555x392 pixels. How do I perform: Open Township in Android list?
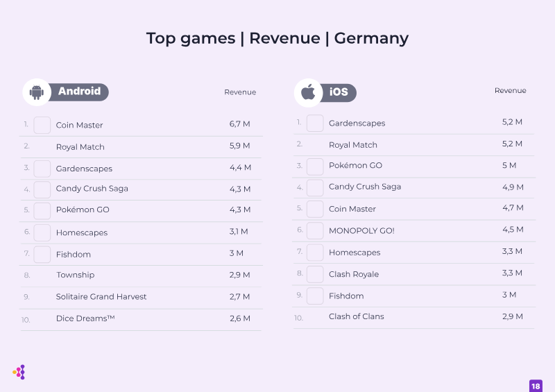[76, 275]
